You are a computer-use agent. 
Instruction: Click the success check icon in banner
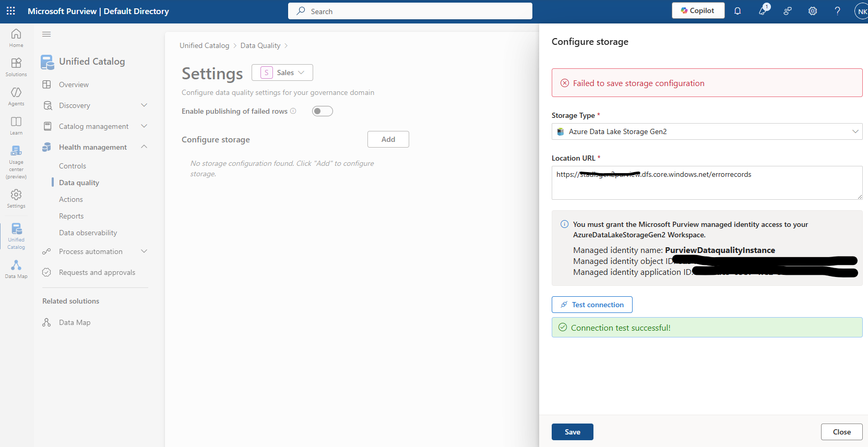[x=563, y=327]
